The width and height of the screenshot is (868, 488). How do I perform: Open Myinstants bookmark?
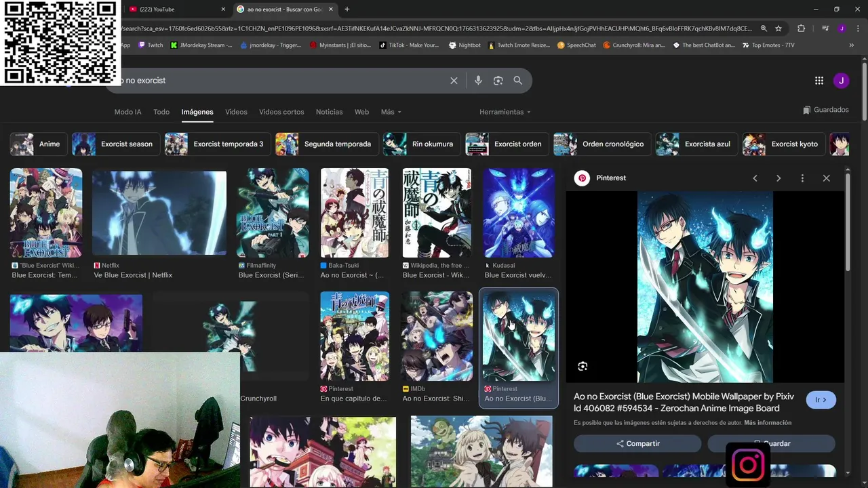(340, 45)
